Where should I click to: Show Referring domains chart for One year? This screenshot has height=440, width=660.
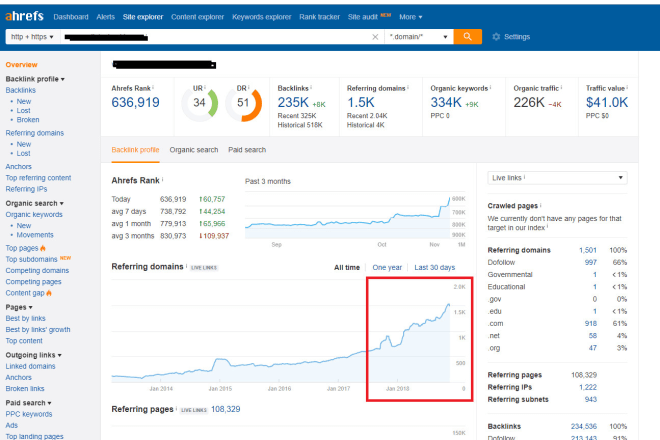point(387,267)
